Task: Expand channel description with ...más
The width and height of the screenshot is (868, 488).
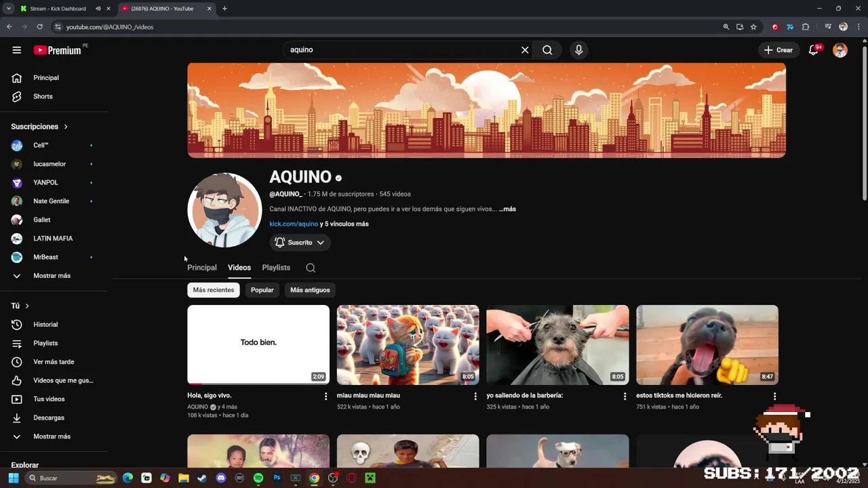Action: pos(507,209)
